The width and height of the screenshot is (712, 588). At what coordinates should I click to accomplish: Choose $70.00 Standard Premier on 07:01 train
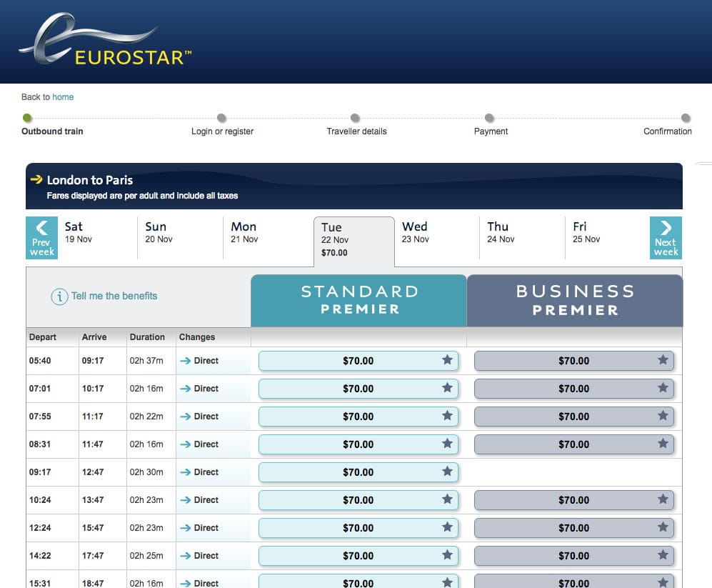point(358,389)
